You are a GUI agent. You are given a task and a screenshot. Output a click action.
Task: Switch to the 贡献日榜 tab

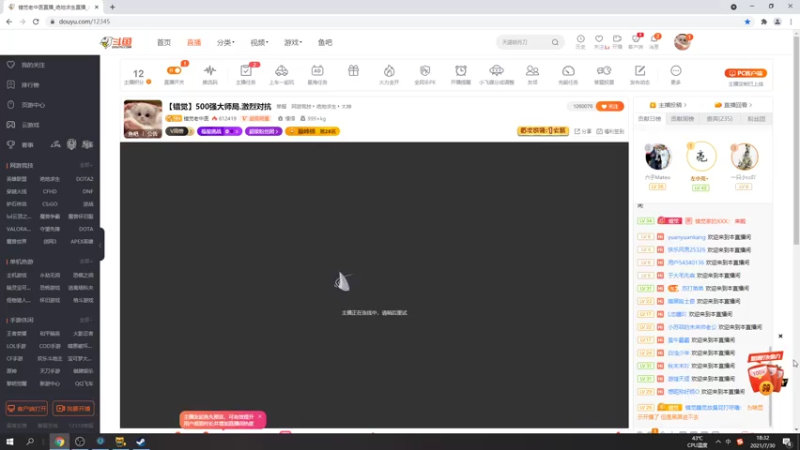(649, 118)
